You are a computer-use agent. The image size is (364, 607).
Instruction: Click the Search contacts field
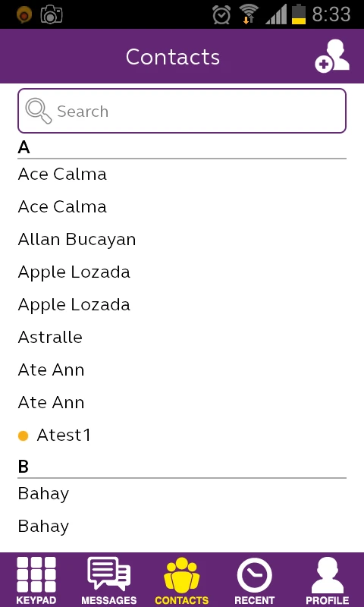pyautogui.click(x=182, y=111)
